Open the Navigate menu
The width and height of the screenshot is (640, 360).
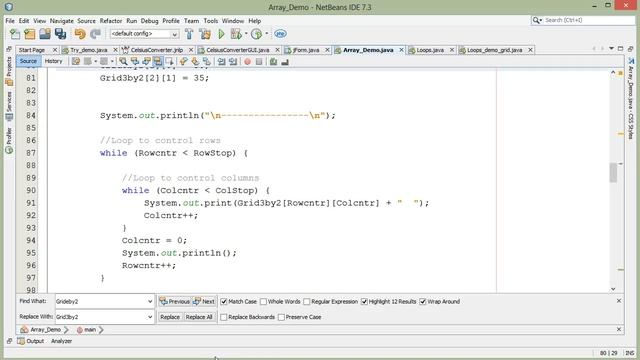pyautogui.click(x=62, y=21)
